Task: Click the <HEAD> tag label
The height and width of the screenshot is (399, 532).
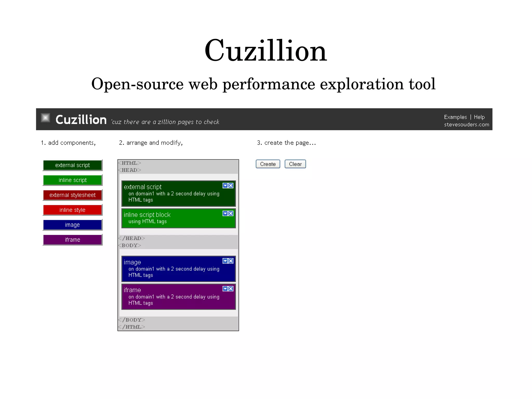Action: pyautogui.click(x=130, y=170)
